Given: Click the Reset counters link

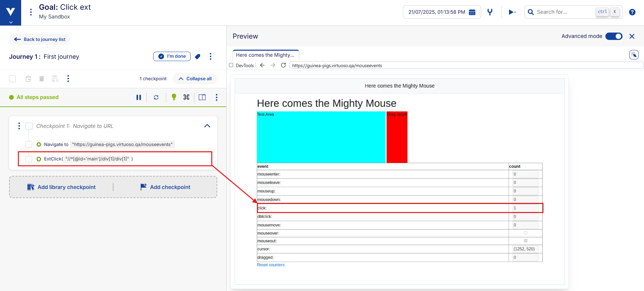Looking at the screenshot, I should point(271,265).
